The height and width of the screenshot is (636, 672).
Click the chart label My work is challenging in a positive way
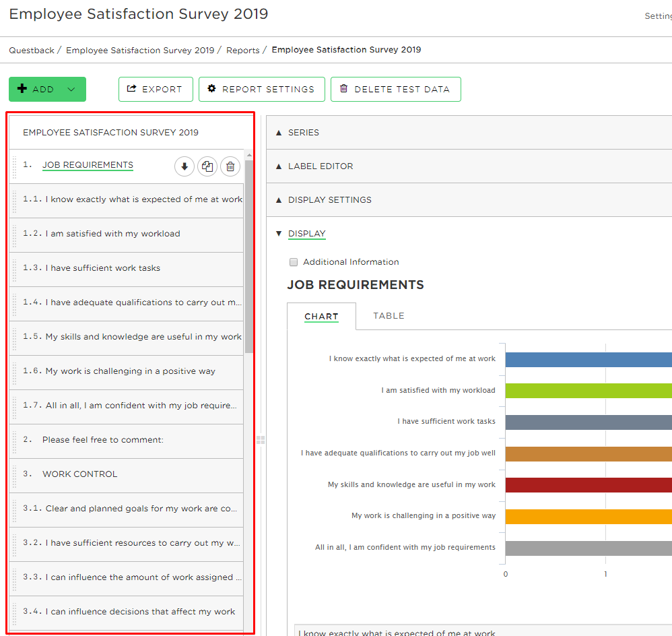click(424, 515)
